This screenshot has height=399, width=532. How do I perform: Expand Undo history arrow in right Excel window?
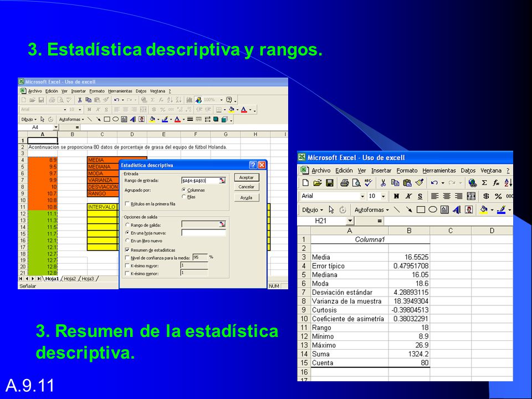(443, 183)
